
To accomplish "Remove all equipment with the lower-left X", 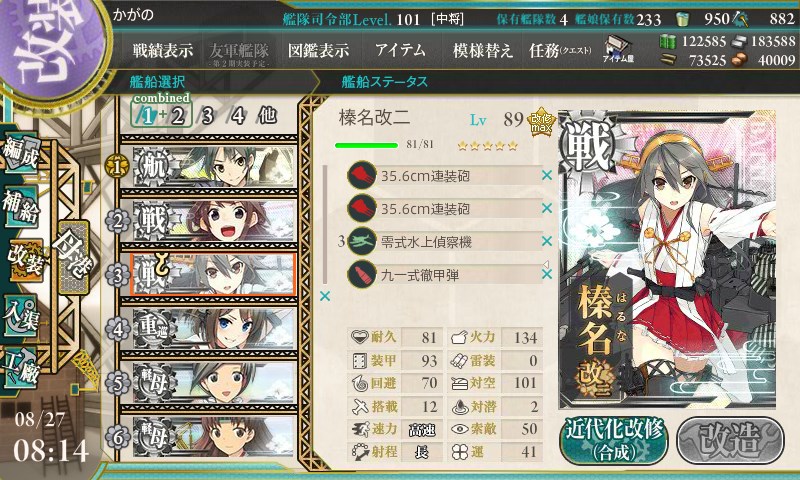I will pyautogui.click(x=324, y=296).
